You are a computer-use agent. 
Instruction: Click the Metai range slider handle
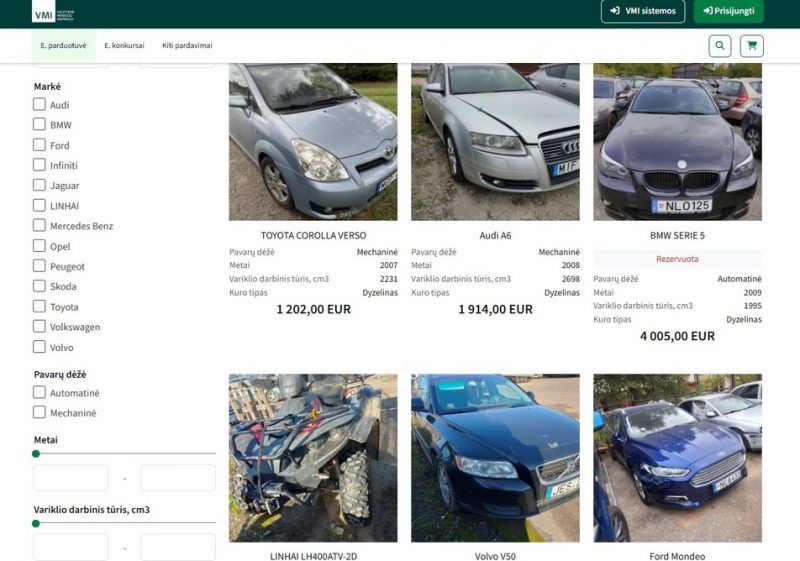click(36, 454)
